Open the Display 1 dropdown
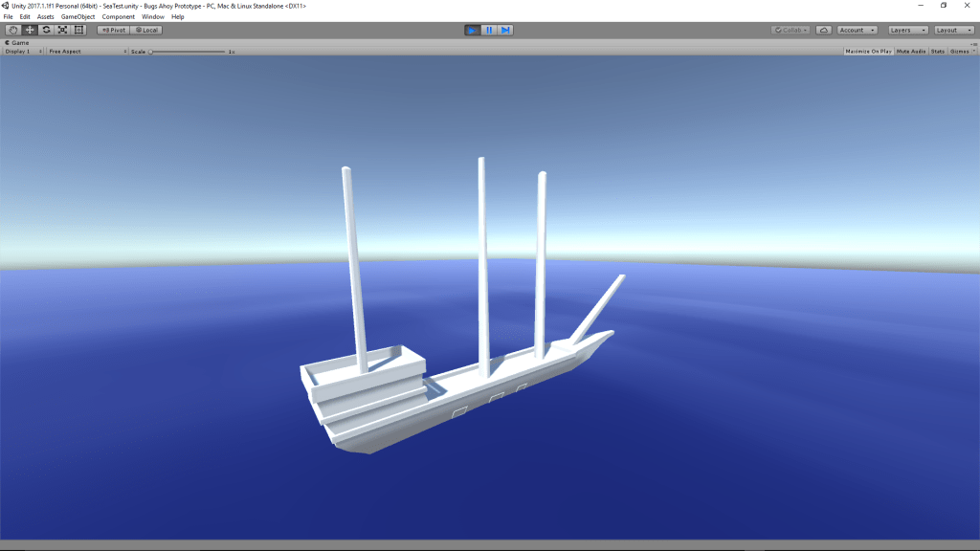 pos(23,51)
